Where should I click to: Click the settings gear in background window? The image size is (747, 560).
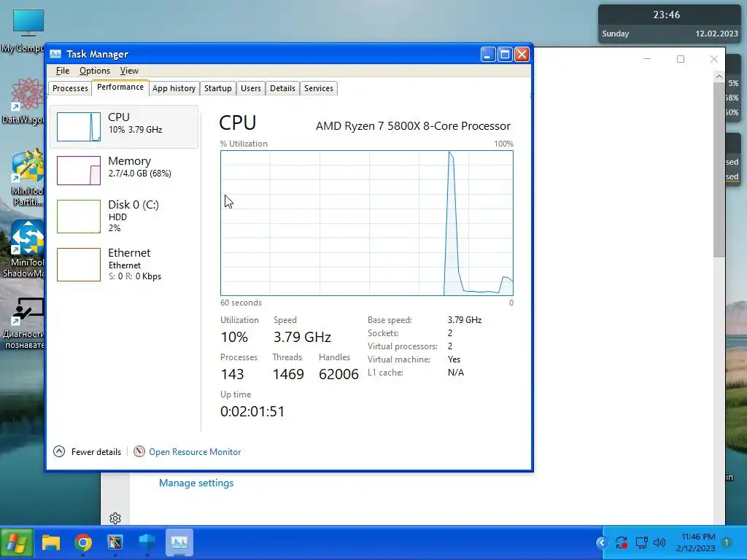pyautogui.click(x=115, y=518)
